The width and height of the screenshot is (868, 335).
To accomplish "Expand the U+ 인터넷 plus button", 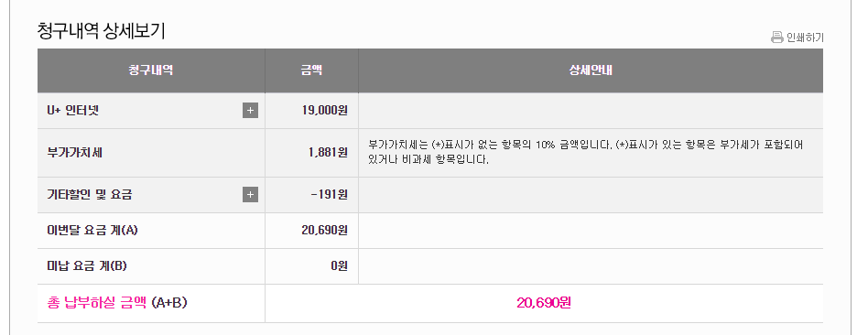I will click(x=250, y=111).
